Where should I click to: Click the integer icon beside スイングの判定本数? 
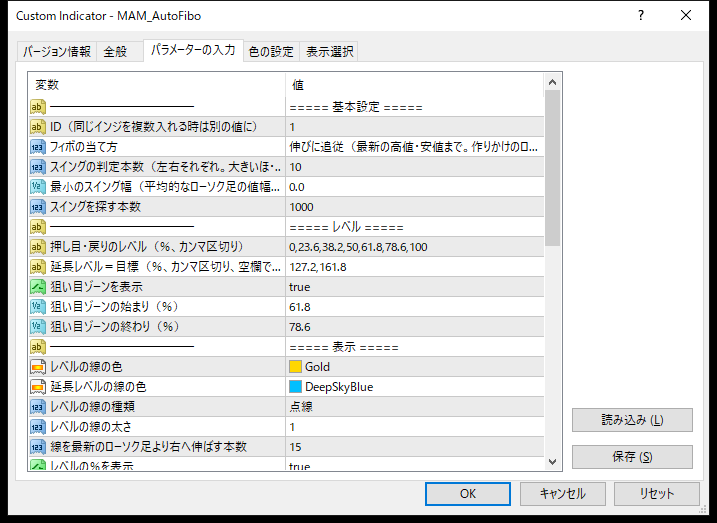(x=38, y=167)
